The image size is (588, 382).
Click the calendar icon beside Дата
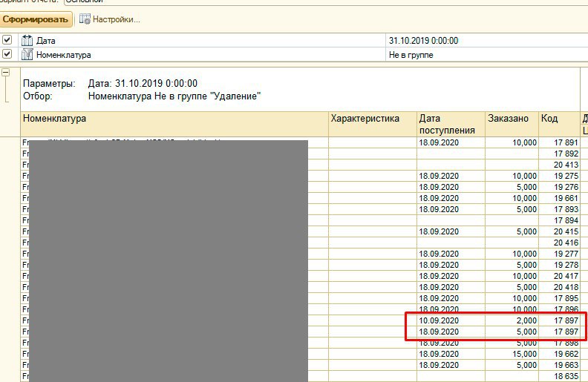(x=27, y=40)
